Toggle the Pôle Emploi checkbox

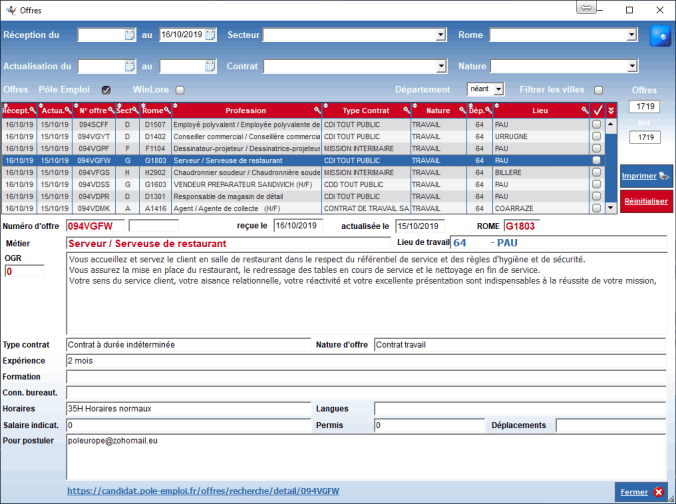coord(106,90)
